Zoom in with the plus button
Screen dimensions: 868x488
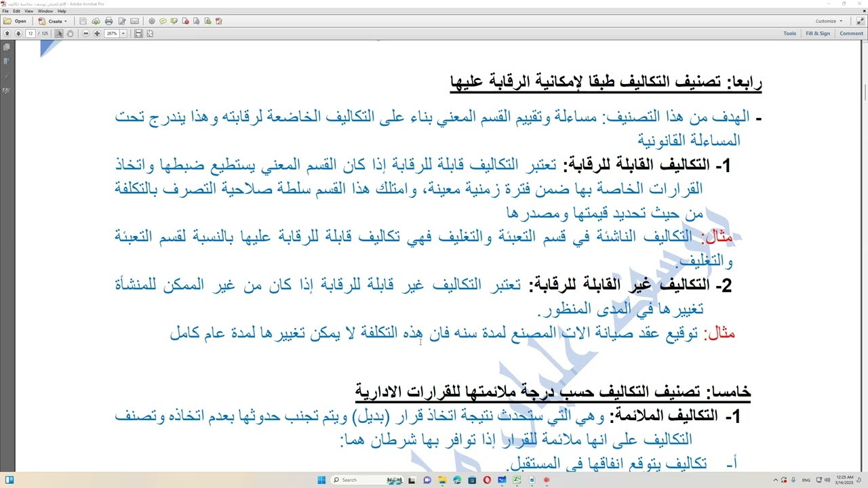pos(97,33)
